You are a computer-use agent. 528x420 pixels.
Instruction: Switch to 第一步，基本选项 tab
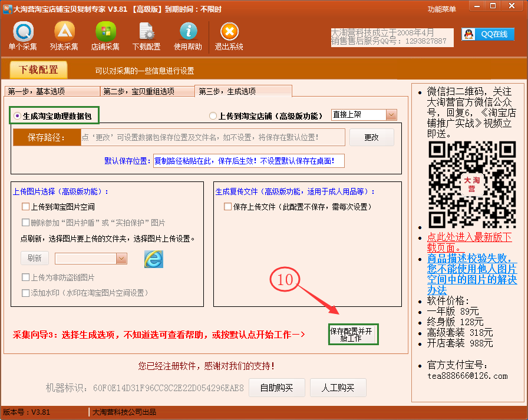(x=52, y=91)
